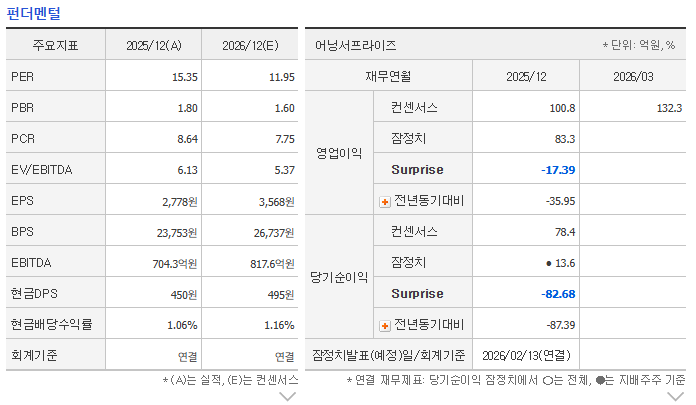This screenshot has width=696, height=405.
Task: Select 영업이익 consensus value 100.8
Action: coord(562,108)
